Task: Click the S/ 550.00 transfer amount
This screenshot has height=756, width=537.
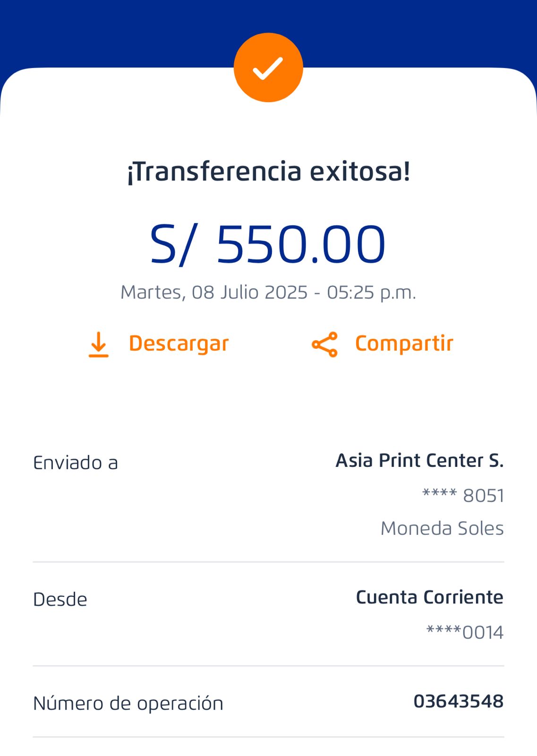Action: point(268,244)
